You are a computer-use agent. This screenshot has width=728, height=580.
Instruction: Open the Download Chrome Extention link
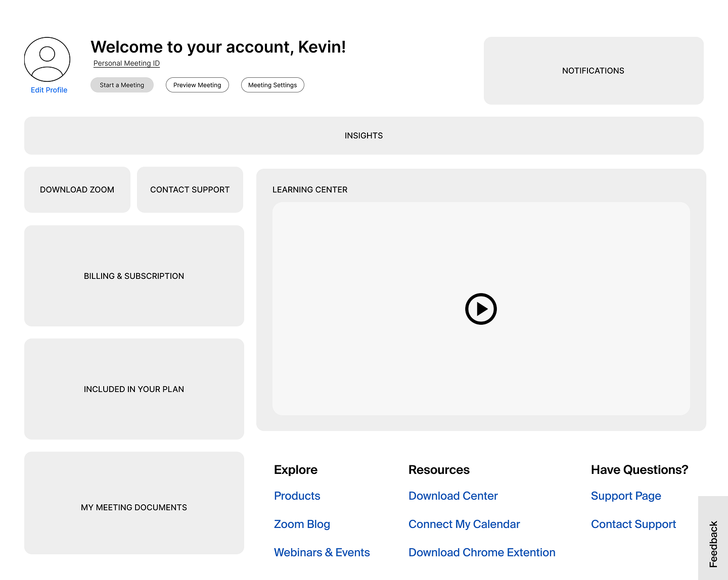click(482, 552)
